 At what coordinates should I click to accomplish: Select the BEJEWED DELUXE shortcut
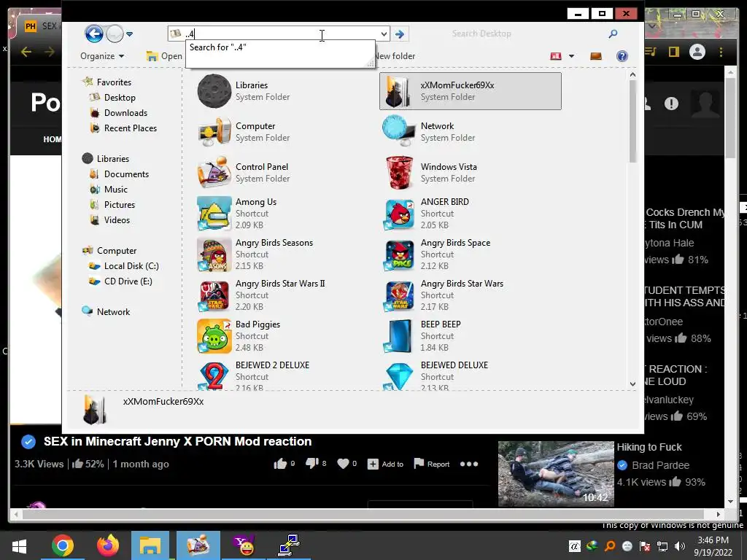(399, 376)
